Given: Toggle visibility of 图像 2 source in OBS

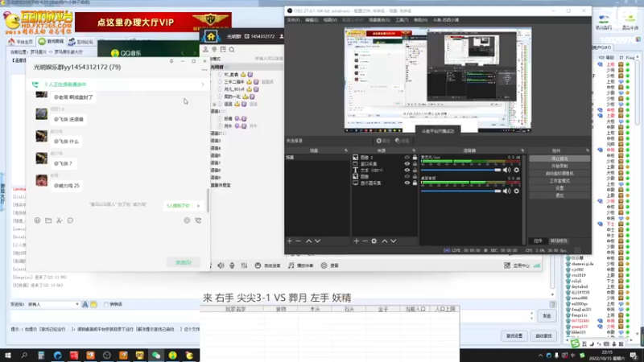Looking at the screenshot, I should (407, 158).
